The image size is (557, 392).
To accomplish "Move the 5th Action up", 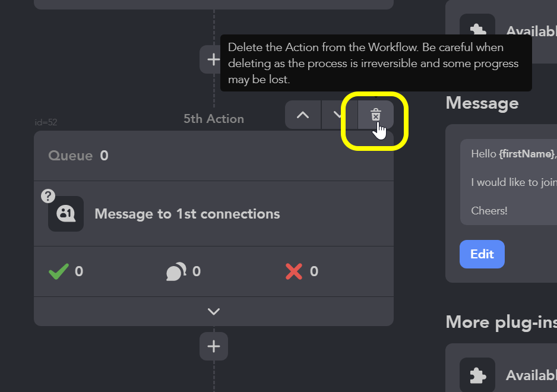I will coord(303,115).
